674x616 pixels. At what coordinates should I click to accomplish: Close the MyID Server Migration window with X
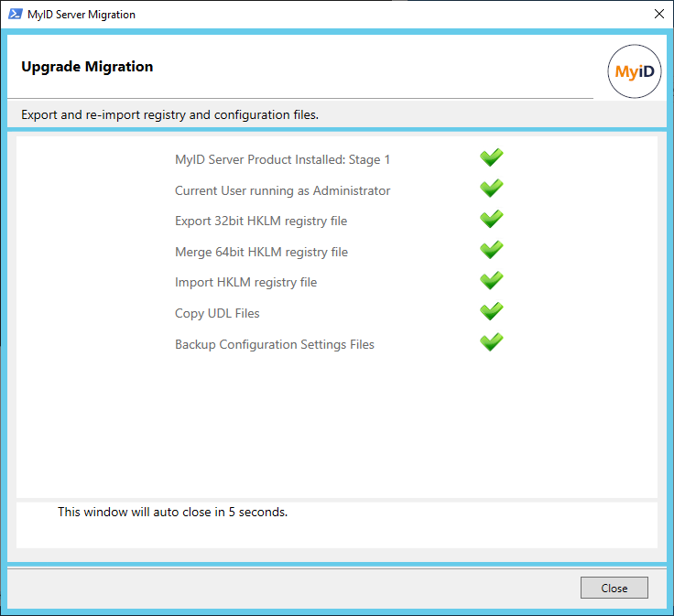[658, 14]
